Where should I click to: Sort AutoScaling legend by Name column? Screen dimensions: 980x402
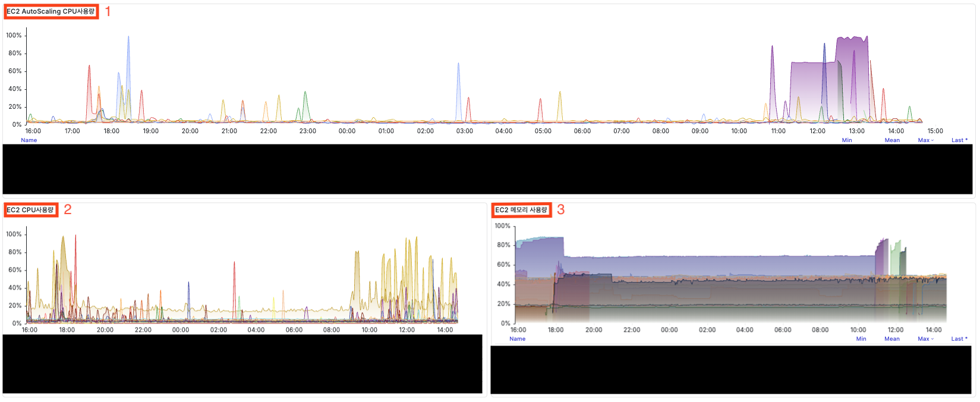(x=29, y=140)
